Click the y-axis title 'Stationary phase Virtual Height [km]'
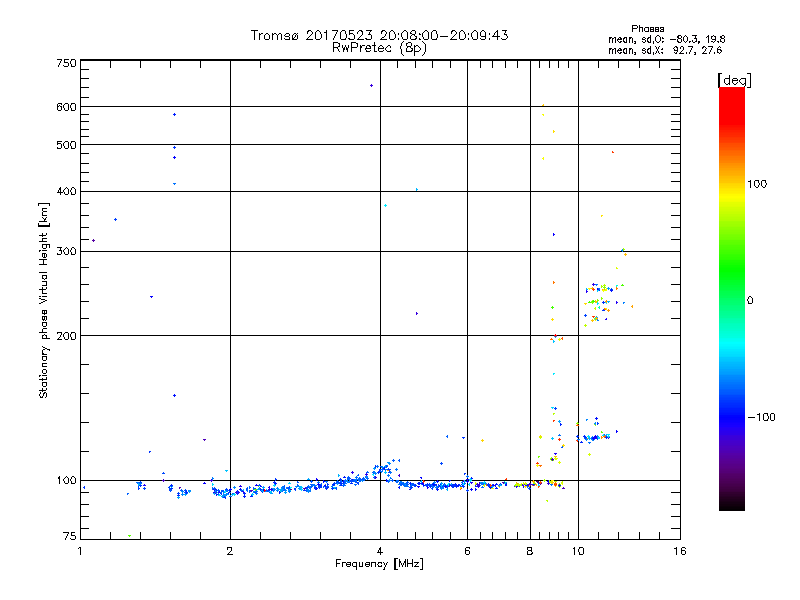 [x=43, y=300]
